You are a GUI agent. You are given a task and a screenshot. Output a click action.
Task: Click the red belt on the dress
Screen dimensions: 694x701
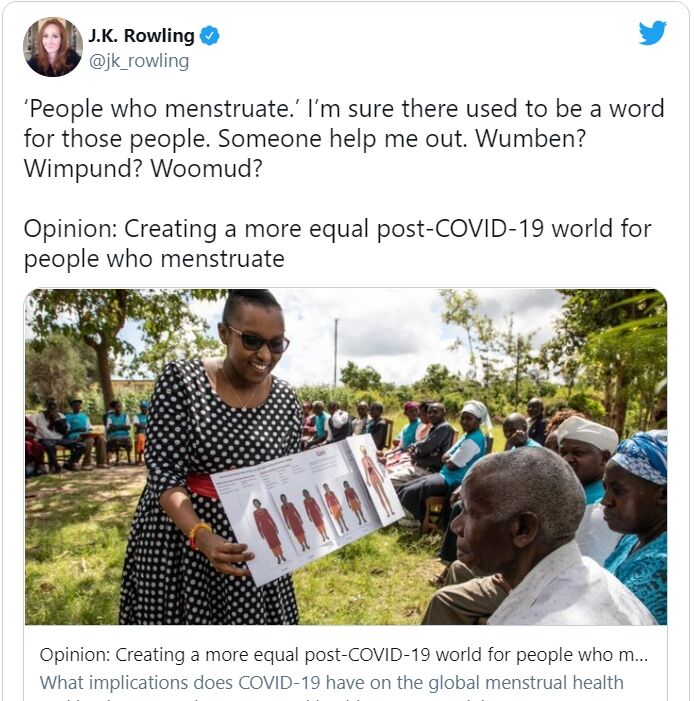(202, 486)
